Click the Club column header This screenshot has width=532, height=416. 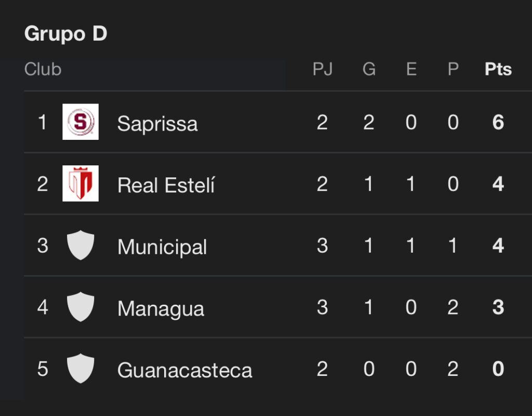(43, 69)
